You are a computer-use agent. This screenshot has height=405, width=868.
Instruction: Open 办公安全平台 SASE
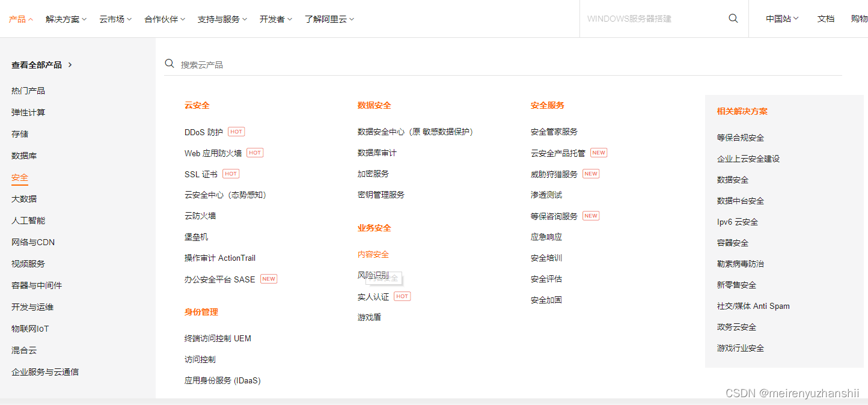(x=220, y=279)
